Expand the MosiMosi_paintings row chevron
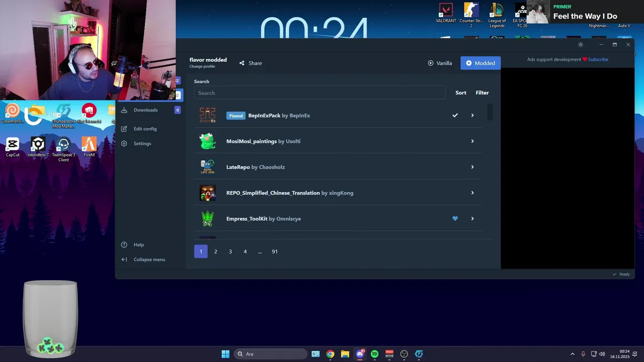This screenshot has width=644, height=362. pos(472,141)
